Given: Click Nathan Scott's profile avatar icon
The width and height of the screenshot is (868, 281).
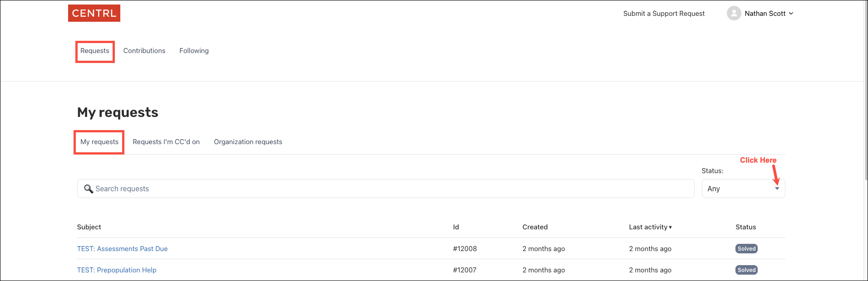Looking at the screenshot, I should point(734,14).
